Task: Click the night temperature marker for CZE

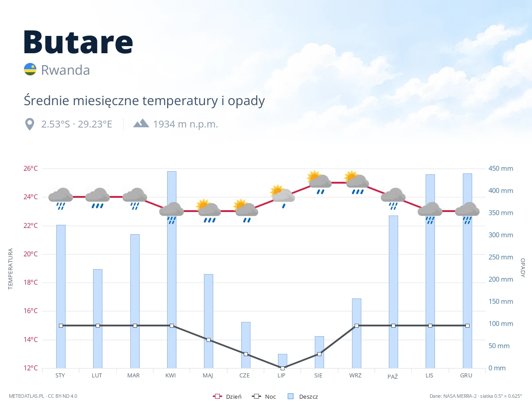Action: pos(246,354)
